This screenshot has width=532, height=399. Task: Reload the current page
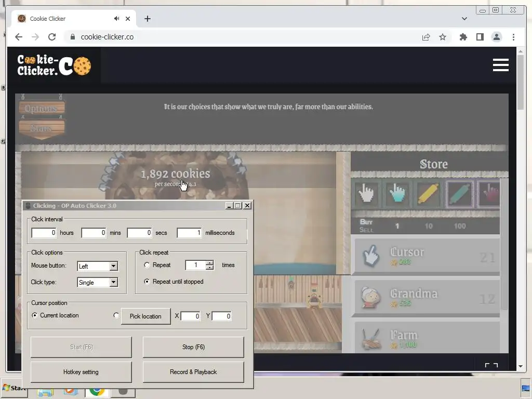click(52, 37)
